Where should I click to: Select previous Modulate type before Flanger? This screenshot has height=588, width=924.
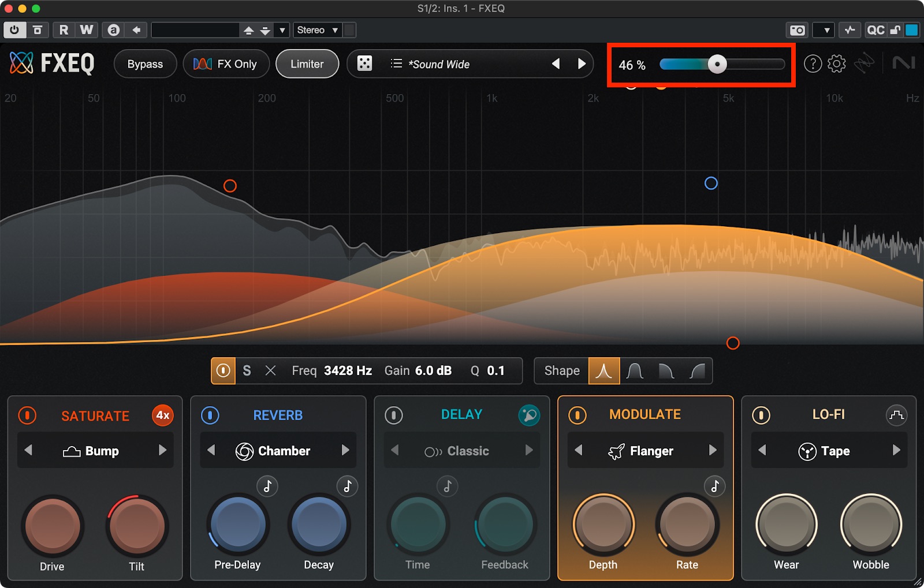[579, 450]
